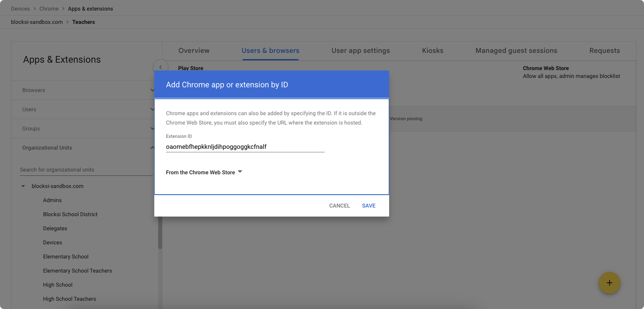The height and width of the screenshot is (309, 644).
Task: Switch to the Overview tab
Action: click(x=194, y=51)
